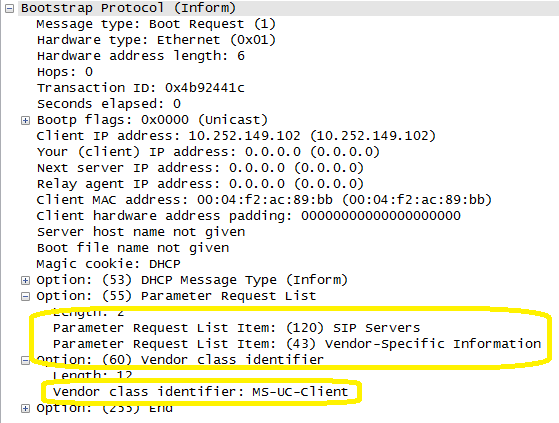
Task: Collapse Option (60) Vendor class identifier
Action: (x=25, y=360)
